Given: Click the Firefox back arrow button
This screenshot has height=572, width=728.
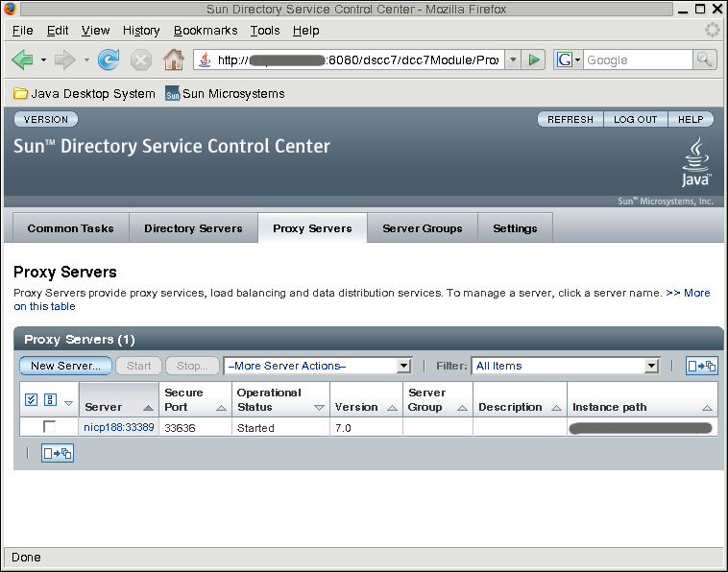Looking at the screenshot, I should (22, 60).
